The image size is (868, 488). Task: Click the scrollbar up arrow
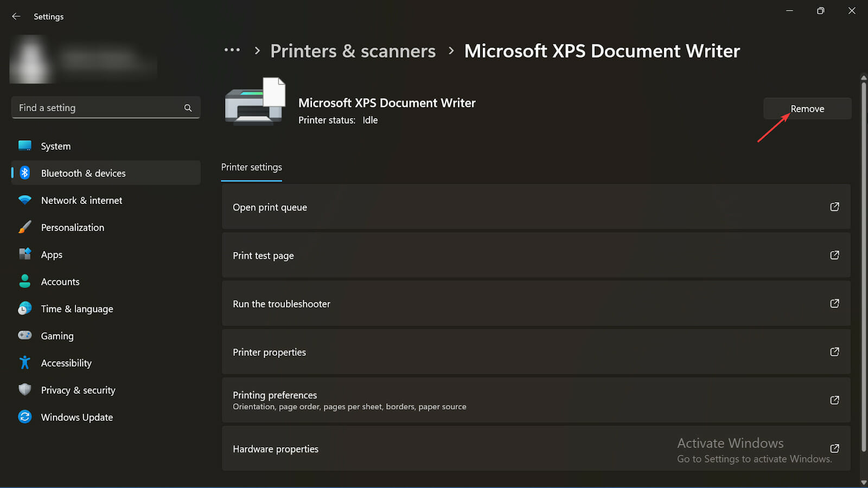[864, 78]
